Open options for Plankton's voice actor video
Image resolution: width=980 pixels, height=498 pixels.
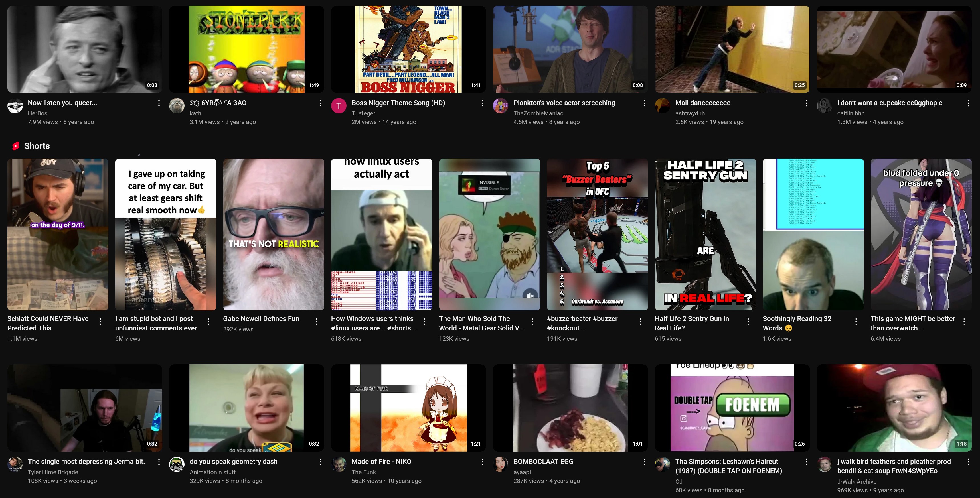pyautogui.click(x=645, y=103)
